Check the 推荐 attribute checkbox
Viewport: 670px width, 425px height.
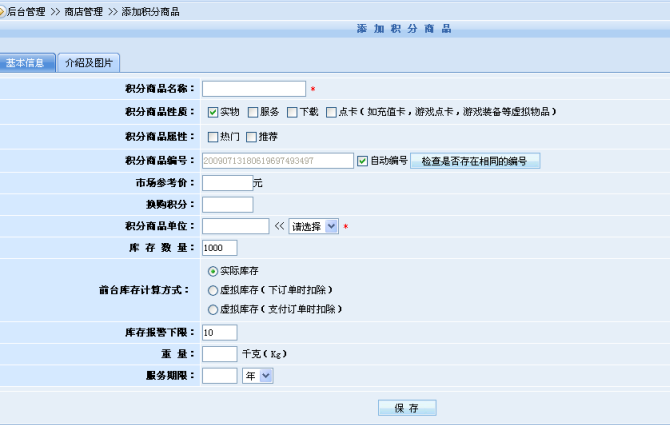[x=251, y=137]
